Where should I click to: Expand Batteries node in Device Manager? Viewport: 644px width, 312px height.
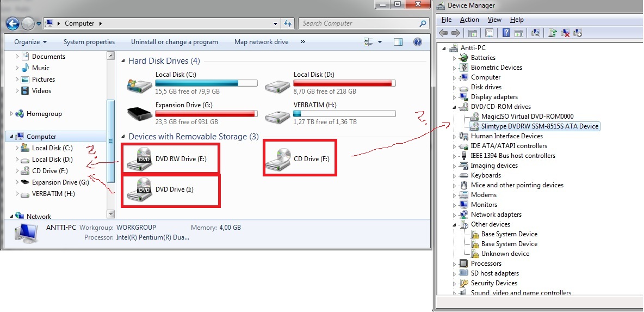click(x=455, y=58)
